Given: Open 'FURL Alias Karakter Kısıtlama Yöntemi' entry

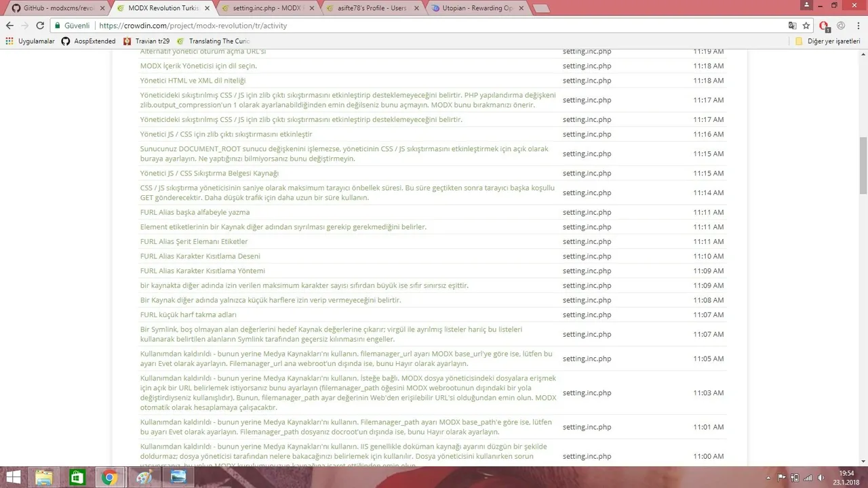Looking at the screenshot, I should tap(202, 270).
